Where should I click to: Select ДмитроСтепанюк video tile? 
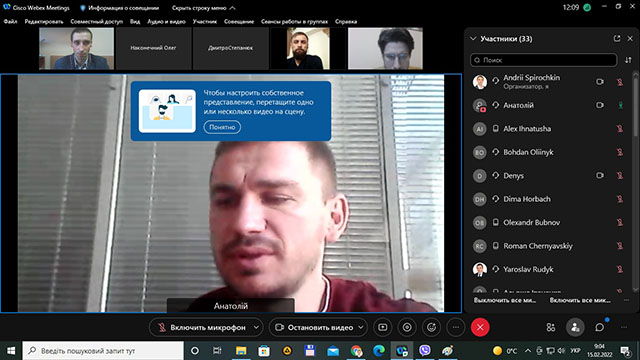(x=230, y=48)
